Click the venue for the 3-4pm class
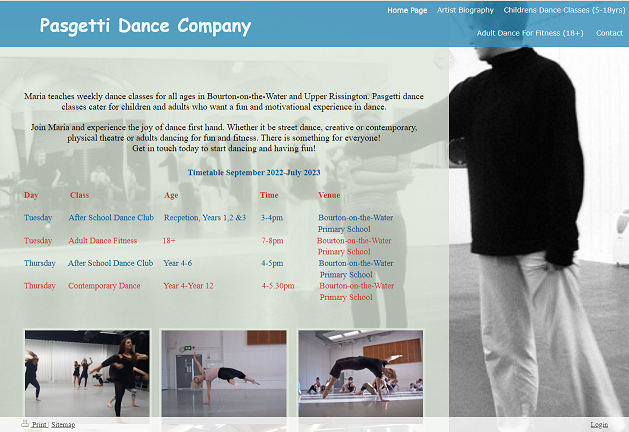Image resolution: width=629 pixels, height=432 pixels. pos(355,223)
